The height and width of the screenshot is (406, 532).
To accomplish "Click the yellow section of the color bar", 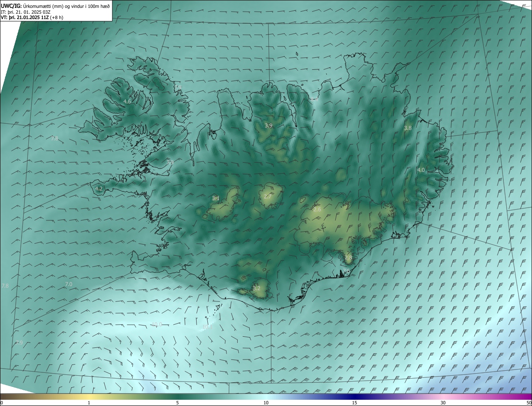I will click(89, 396).
